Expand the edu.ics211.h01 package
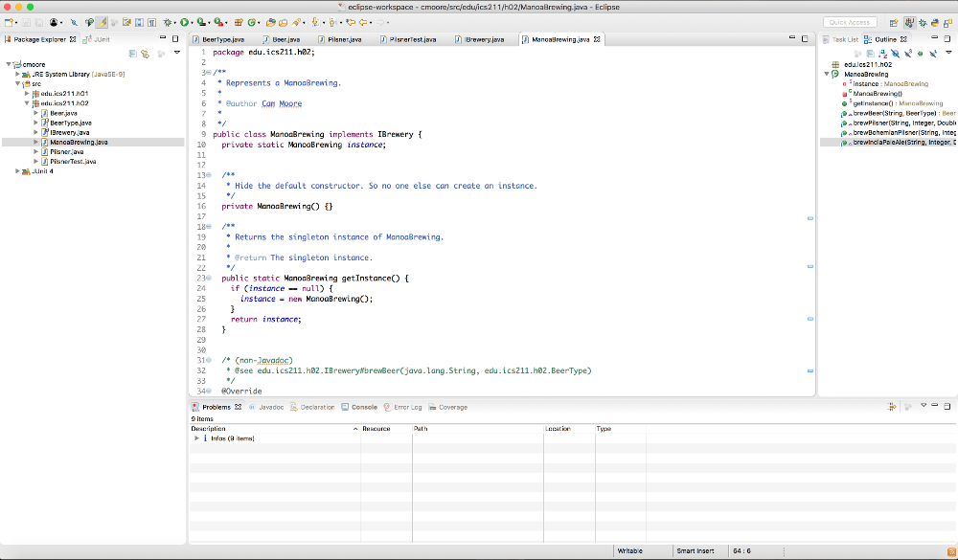 tap(27, 93)
